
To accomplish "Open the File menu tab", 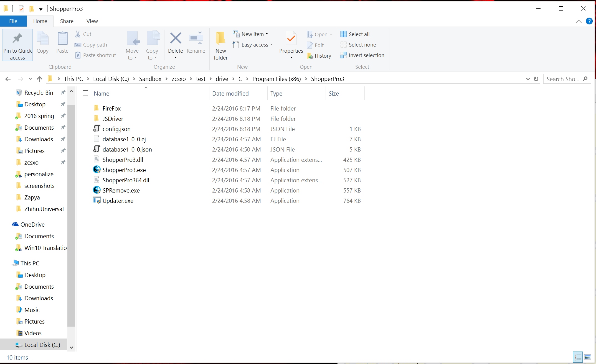I will [x=13, y=21].
